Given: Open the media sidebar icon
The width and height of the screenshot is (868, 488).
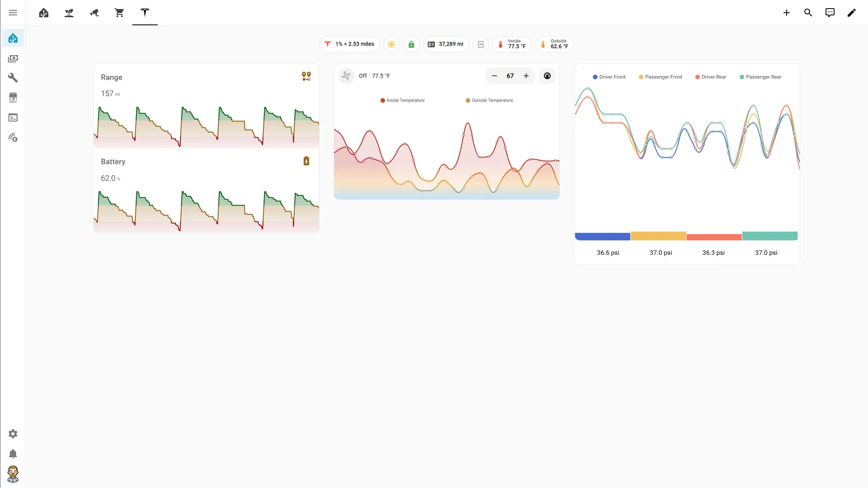Looking at the screenshot, I should tap(13, 58).
